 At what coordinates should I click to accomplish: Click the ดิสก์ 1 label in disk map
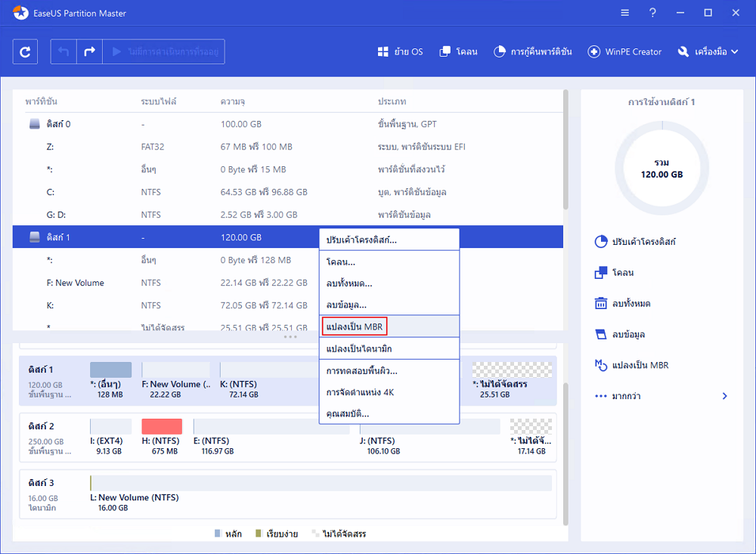tap(41, 370)
